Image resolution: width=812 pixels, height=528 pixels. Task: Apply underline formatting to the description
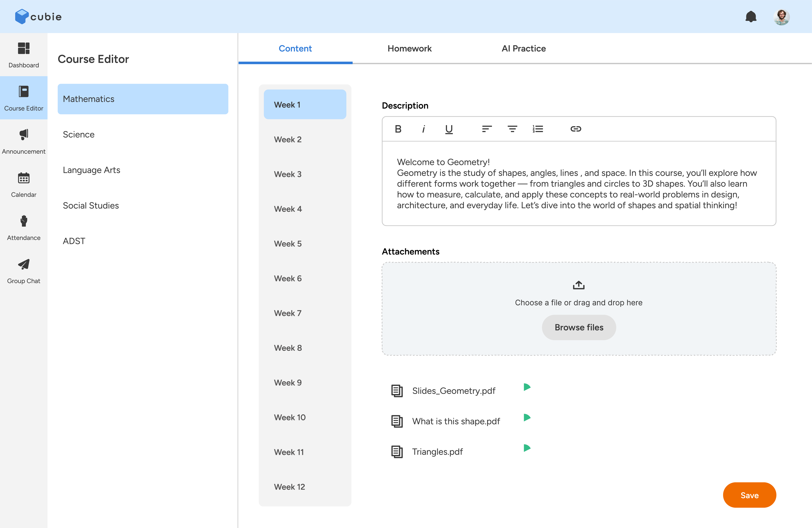449,129
